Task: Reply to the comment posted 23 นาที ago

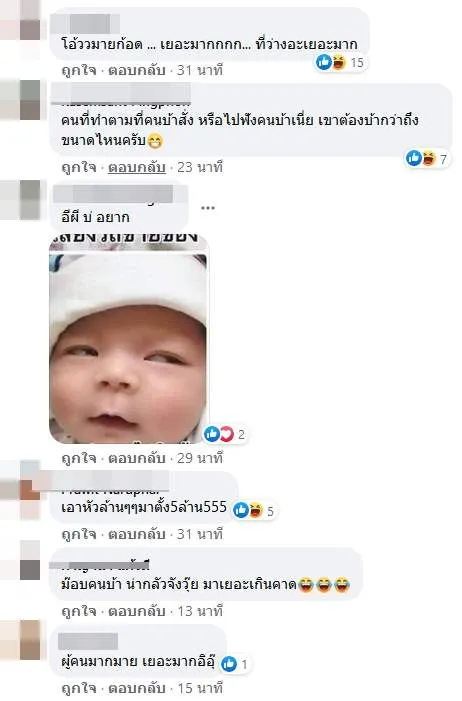Action: pos(137,167)
